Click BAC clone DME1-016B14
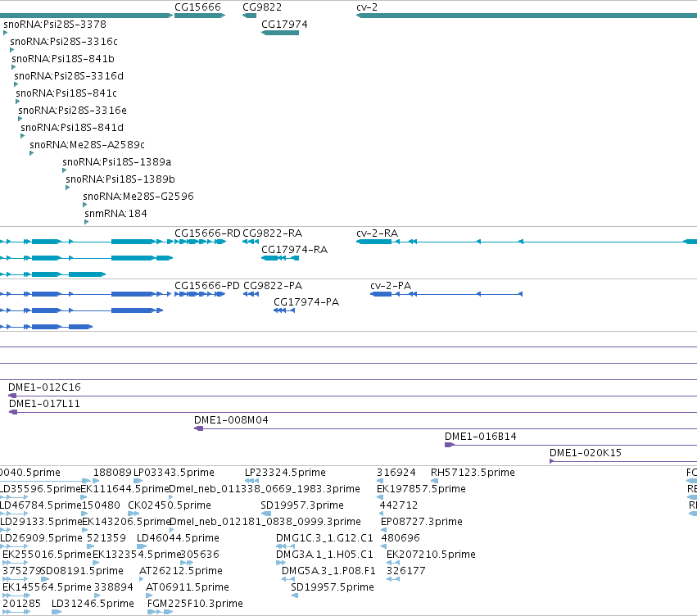 [481, 437]
